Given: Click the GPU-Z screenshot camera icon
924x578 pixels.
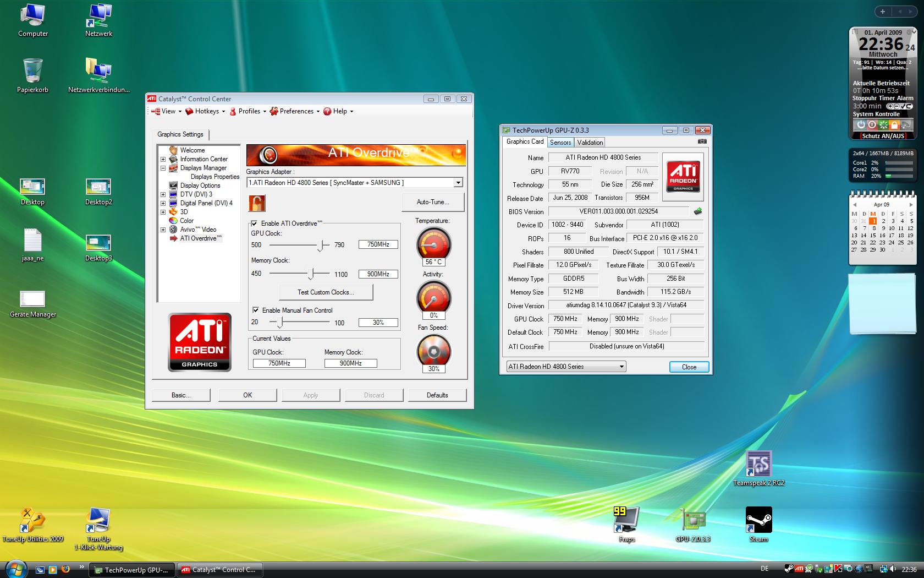Looking at the screenshot, I should [x=702, y=141].
